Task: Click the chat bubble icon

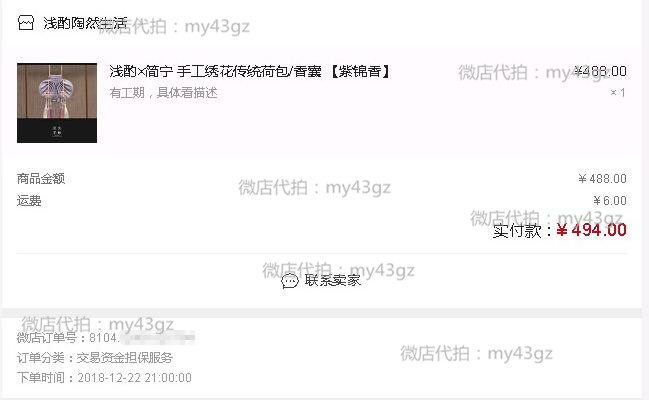Action: click(289, 281)
